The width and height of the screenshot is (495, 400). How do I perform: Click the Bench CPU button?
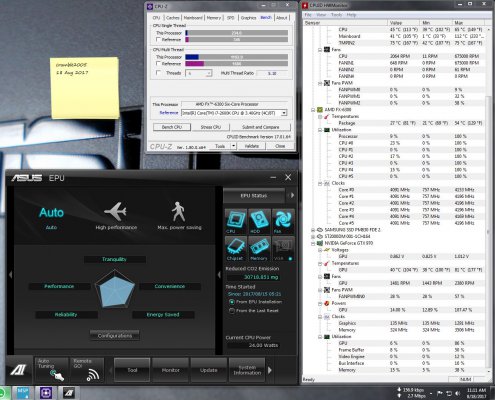[x=172, y=127]
